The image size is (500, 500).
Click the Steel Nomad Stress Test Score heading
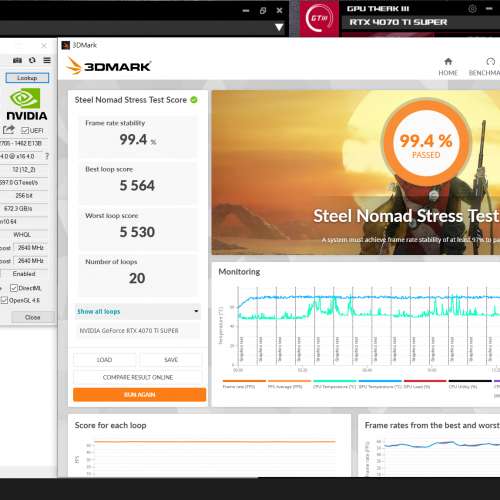131,100
